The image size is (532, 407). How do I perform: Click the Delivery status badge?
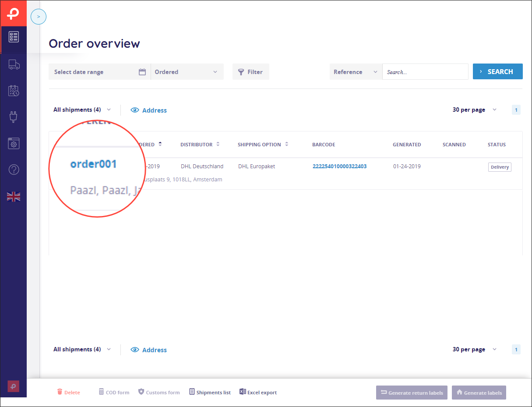click(500, 167)
